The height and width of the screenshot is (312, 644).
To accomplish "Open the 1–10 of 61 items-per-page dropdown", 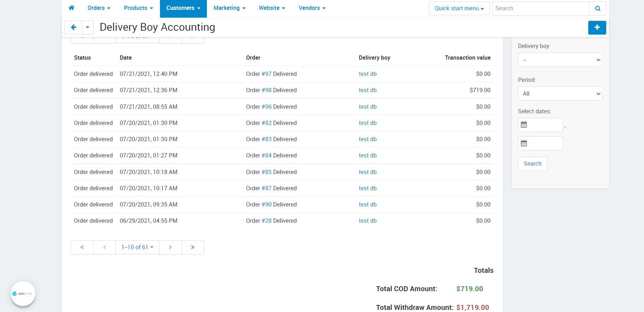I will pyautogui.click(x=137, y=247).
